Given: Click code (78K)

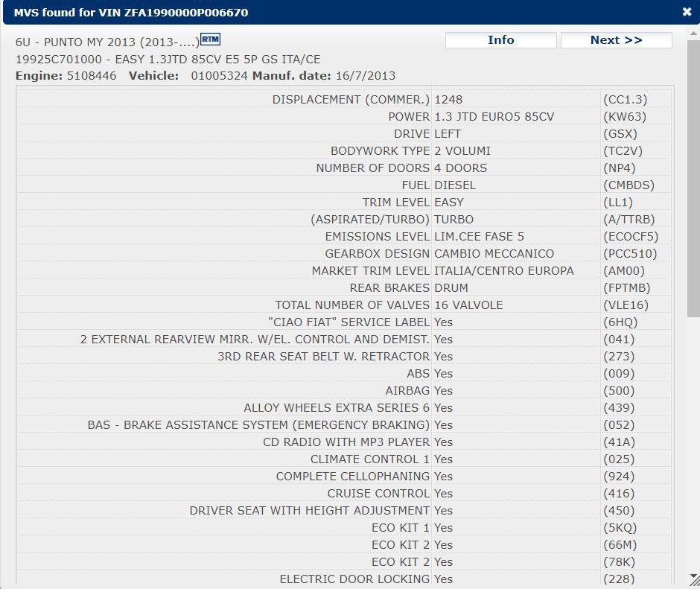Looking at the screenshot, I should point(619,561).
